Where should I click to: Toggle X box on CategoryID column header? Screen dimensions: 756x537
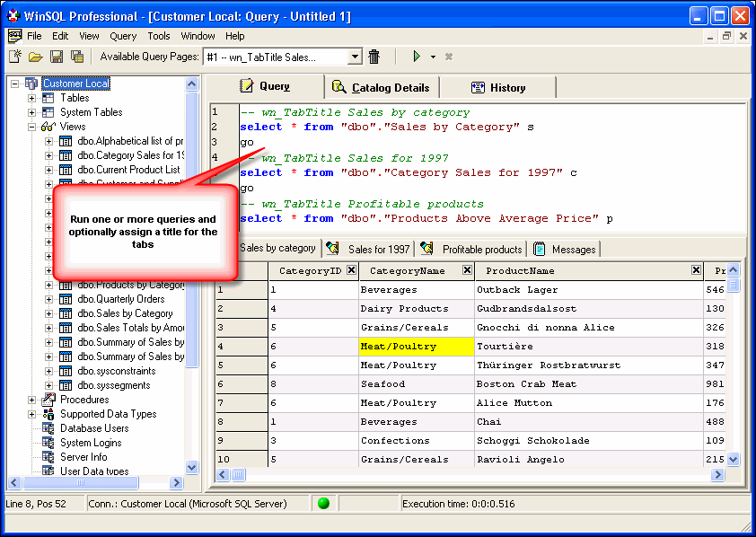(x=351, y=270)
